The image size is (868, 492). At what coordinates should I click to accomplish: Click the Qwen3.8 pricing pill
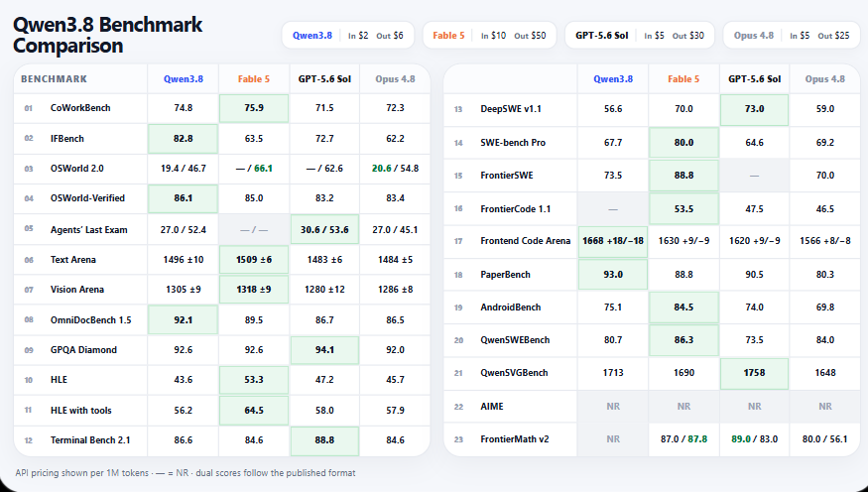tap(347, 36)
